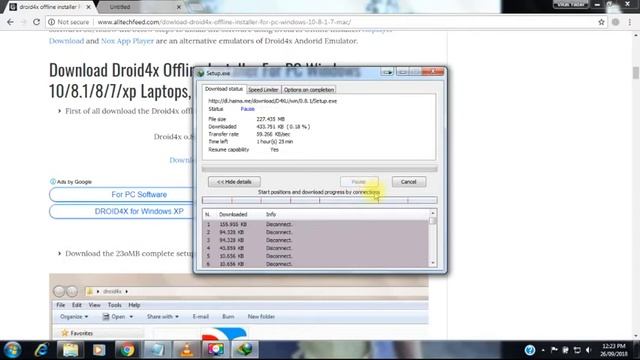Open the Internet Download Manager taskbar icon
This screenshot has width=640, height=360.
pos(245,350)
